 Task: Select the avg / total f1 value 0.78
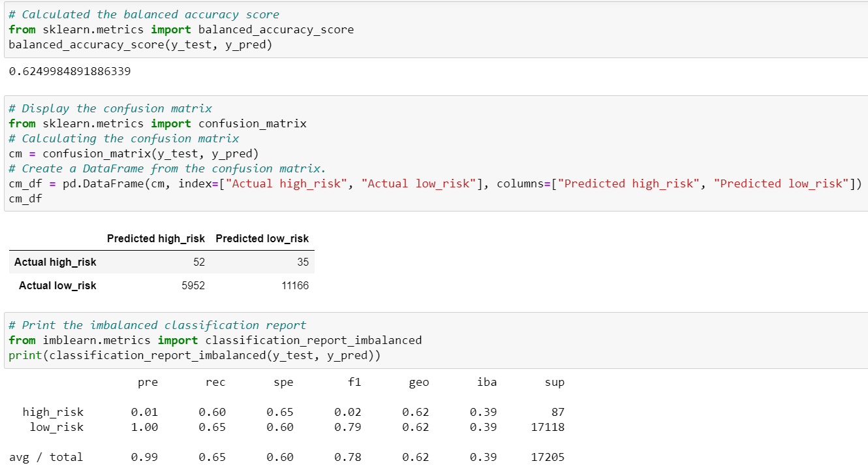point(348,457)
